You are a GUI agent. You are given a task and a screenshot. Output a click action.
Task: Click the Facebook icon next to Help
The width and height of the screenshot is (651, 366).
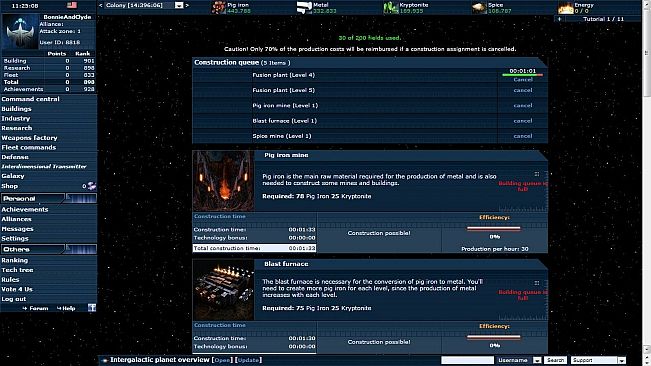click(92, 307)
